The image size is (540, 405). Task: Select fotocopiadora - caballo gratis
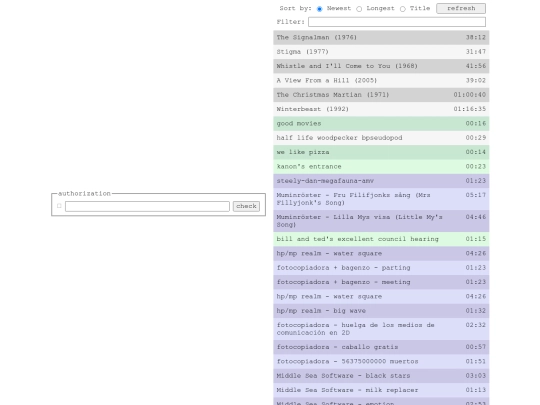pos(381,347)
